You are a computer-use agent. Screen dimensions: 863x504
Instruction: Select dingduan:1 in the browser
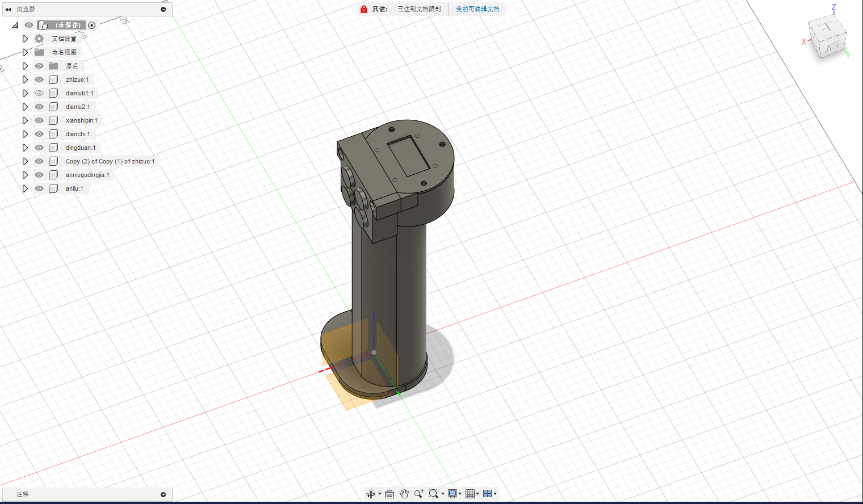(81, 148)
